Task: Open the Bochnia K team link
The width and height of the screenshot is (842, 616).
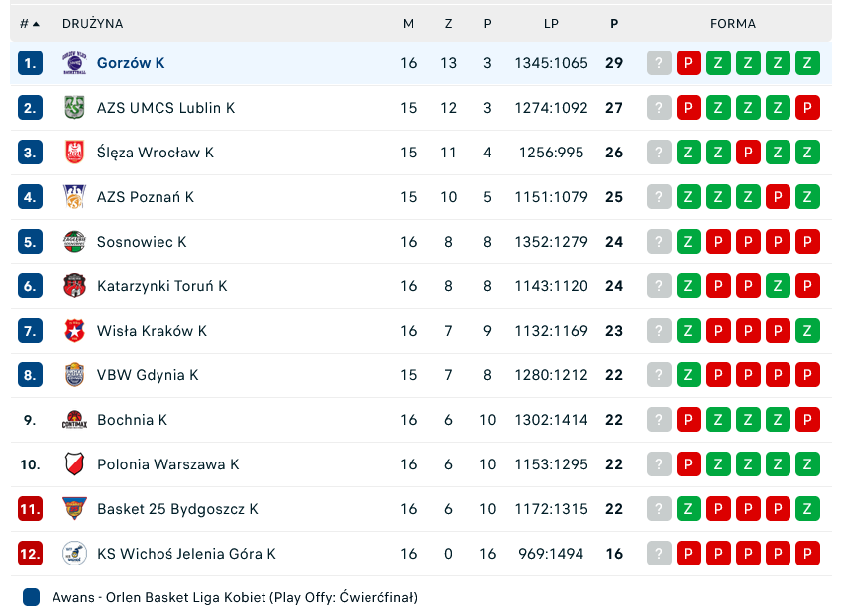Action: coord(132,420)
